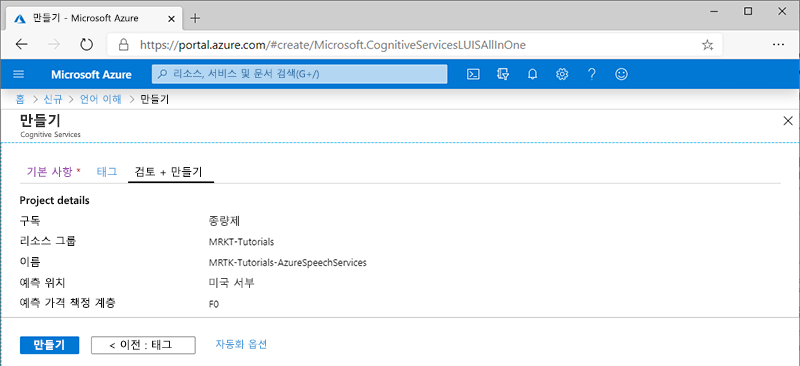Click the Project details heading
Viewport: 800px width, 366px height.
point(55,200)
